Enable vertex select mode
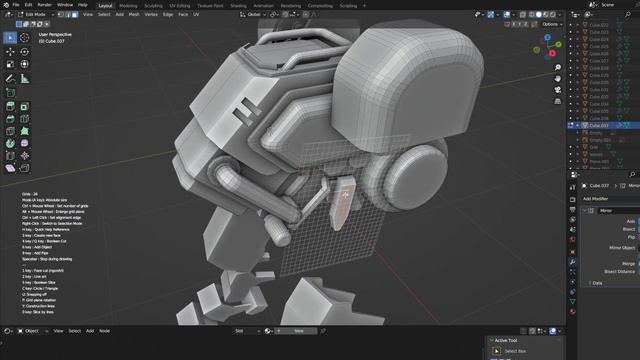 [x=61, y=15]
